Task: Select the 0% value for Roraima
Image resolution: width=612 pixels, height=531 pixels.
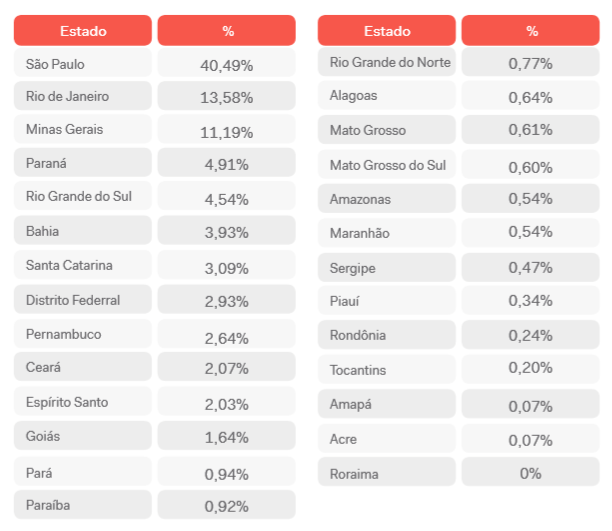Action: click(530, 472)
